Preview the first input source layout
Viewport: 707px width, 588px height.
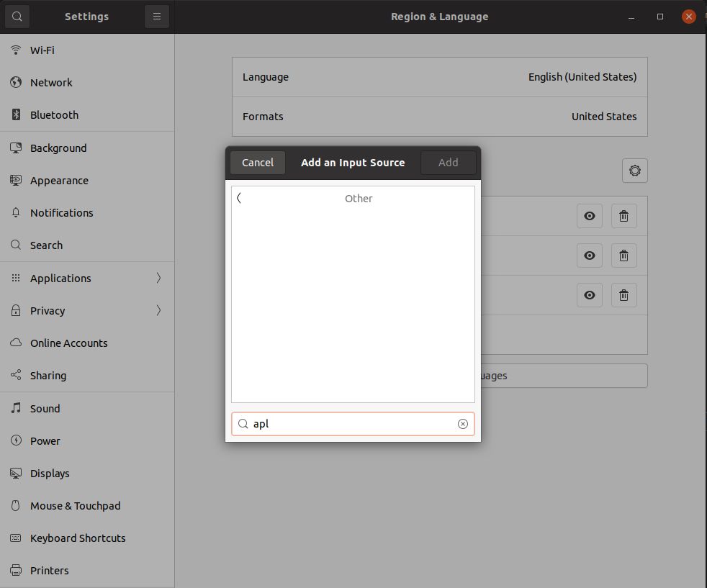pos(590,217)
